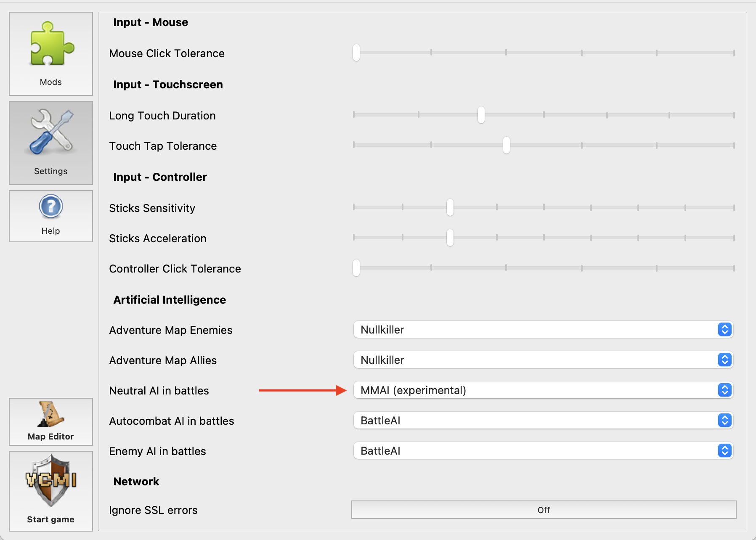Click the Start game label text
Image resolution: width=756 pixels, height=540 pixels.
51,519
